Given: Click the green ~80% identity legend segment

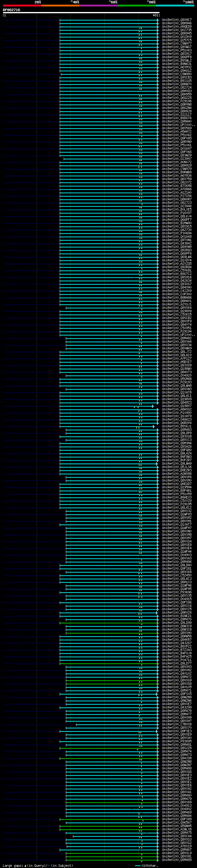Looking at the screenshot, I should 137,6.
